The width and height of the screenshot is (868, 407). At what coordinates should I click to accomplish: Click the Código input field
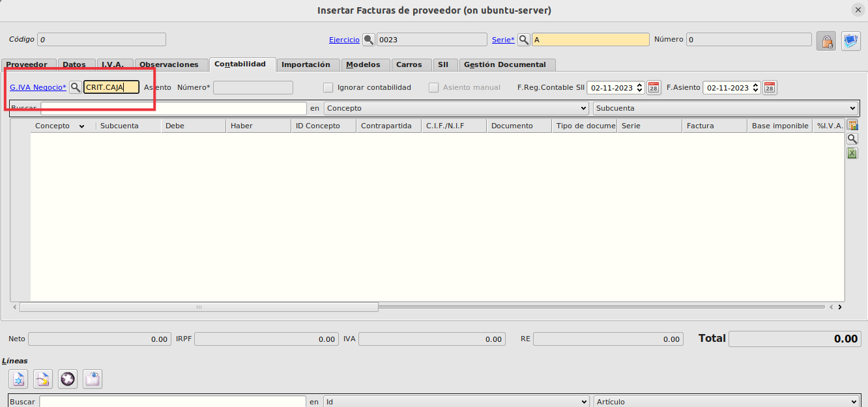tap(102, 40)
